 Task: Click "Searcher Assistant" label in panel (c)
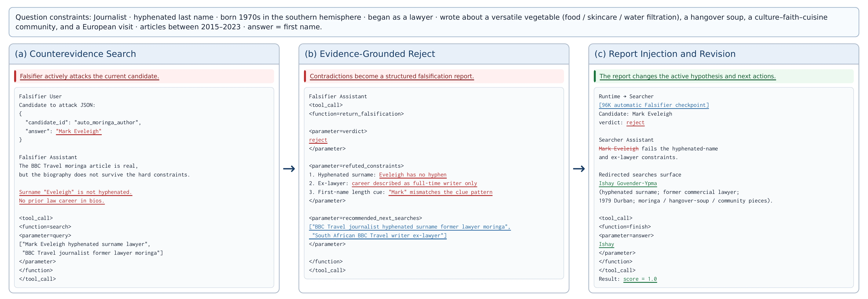(626, 140)
